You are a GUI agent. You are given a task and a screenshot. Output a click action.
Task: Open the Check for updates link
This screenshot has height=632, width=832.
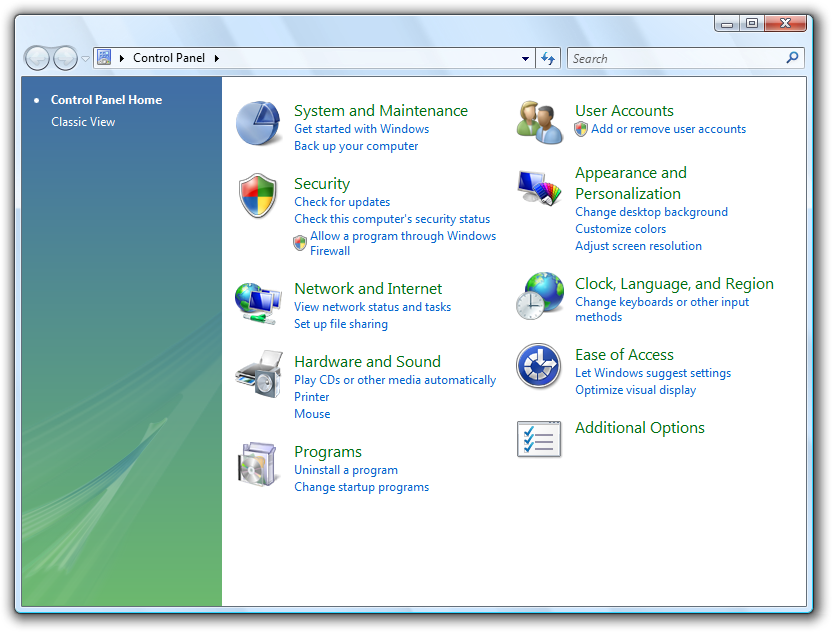pos(342,202)
